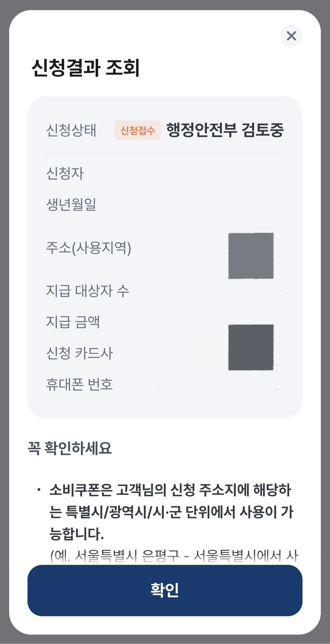Tap the bold 소비쿠폰 notice paragraph
This screenshot has width=330, height=644.
171,512
